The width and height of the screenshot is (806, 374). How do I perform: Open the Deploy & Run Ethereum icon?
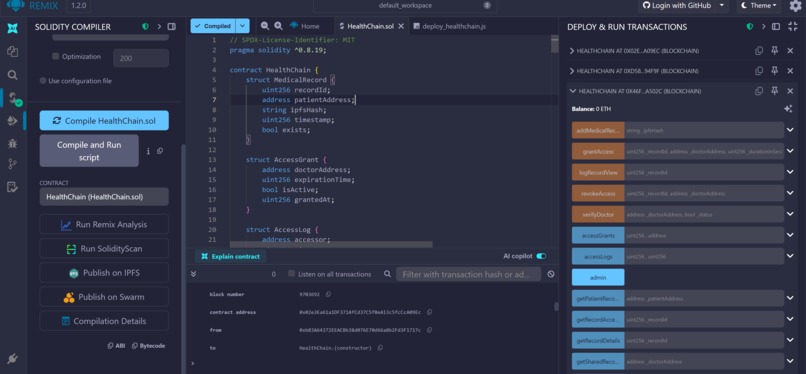pos(13,121)
